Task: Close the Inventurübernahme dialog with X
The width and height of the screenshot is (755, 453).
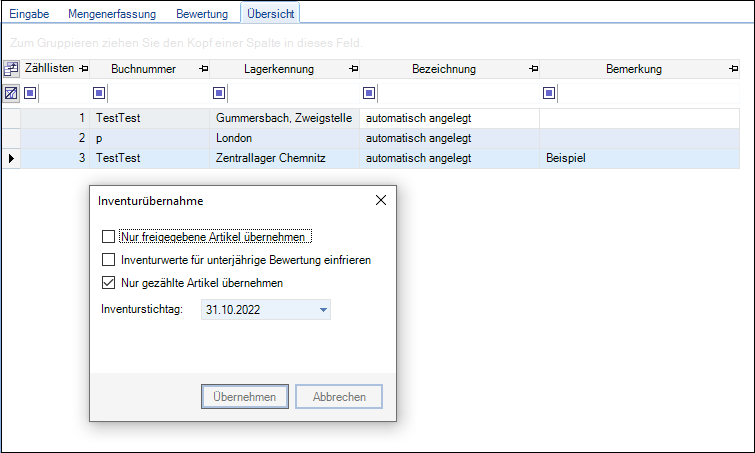Action: click(x=380, y=200)
